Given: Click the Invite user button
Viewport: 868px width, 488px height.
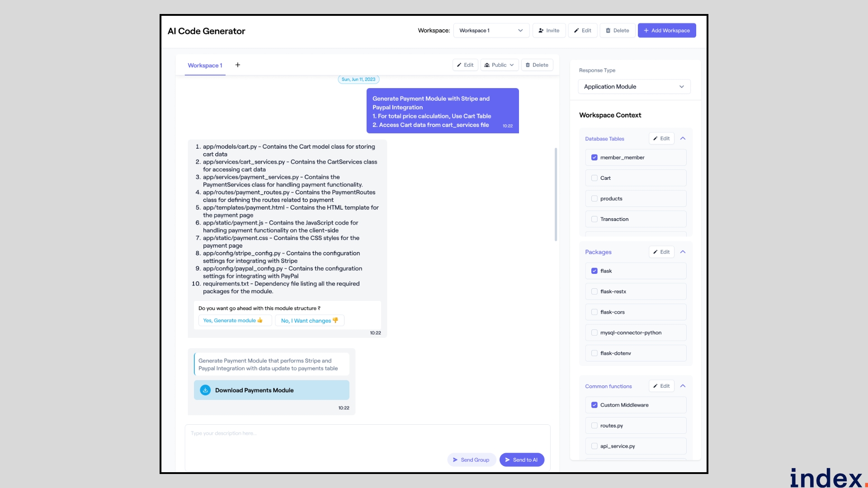Looking at the screenshot, I should point(549,30).
